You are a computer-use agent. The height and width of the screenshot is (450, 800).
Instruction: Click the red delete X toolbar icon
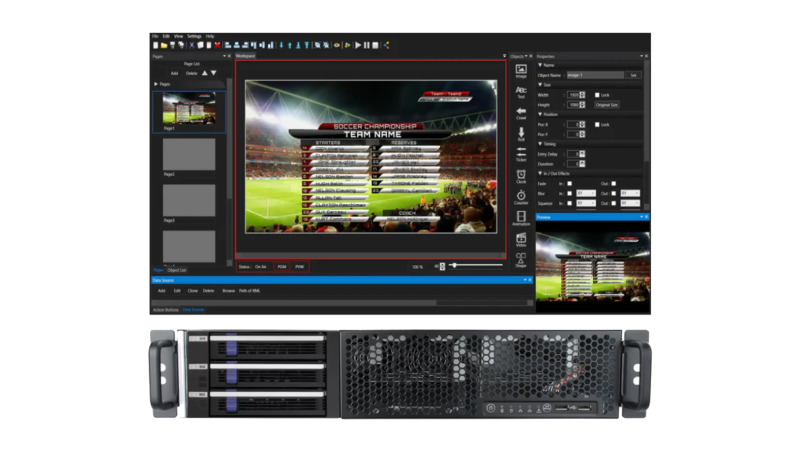217,45
